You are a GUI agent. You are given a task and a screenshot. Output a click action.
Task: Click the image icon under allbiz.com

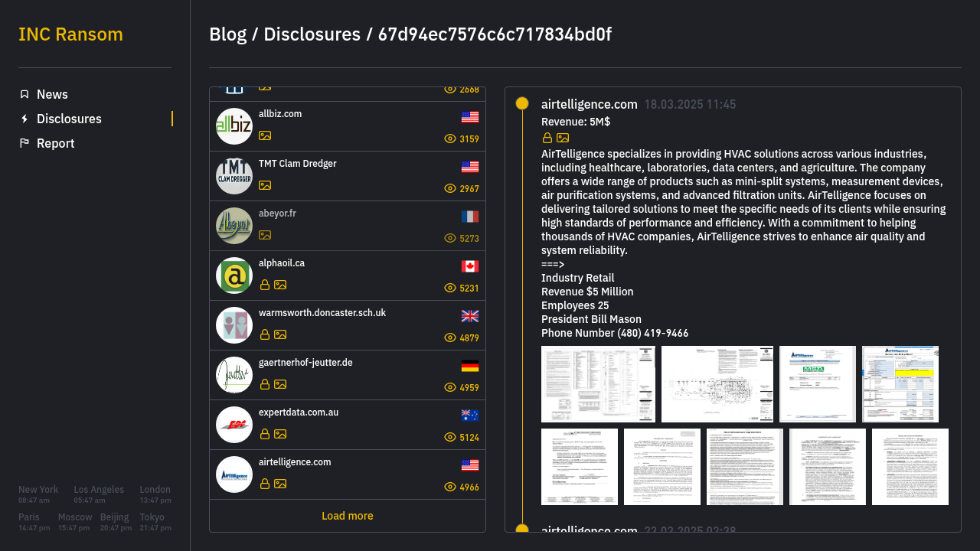coord(265,135)
